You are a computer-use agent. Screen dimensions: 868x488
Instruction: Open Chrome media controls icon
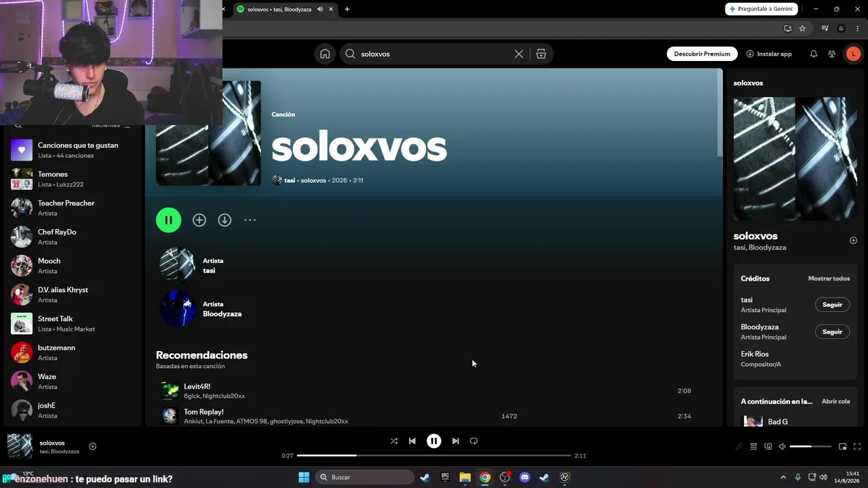[825, 28]
